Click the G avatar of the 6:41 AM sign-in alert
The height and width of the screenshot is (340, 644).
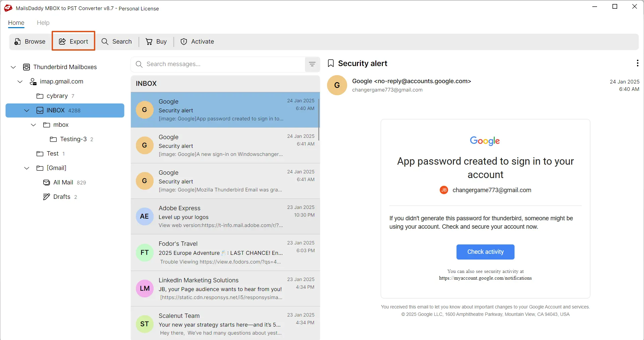coord(145,145)
